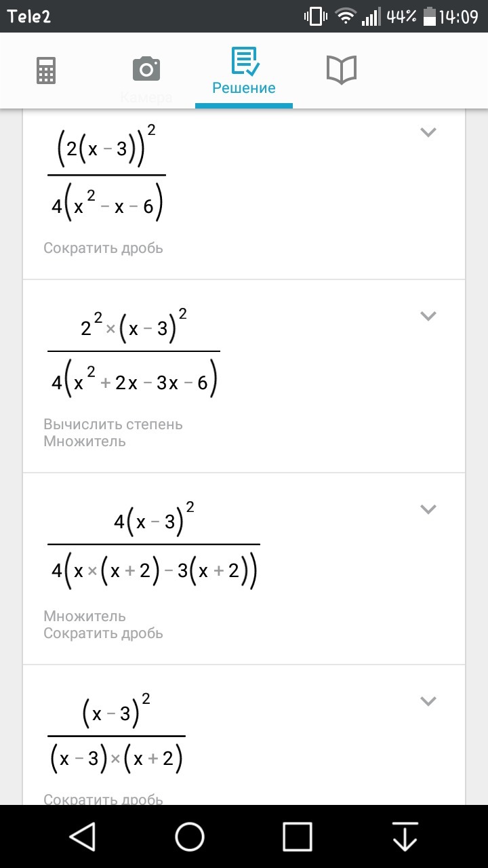Tap the Android home circle button
Screen dimensions: 488x868
(190, 836)
